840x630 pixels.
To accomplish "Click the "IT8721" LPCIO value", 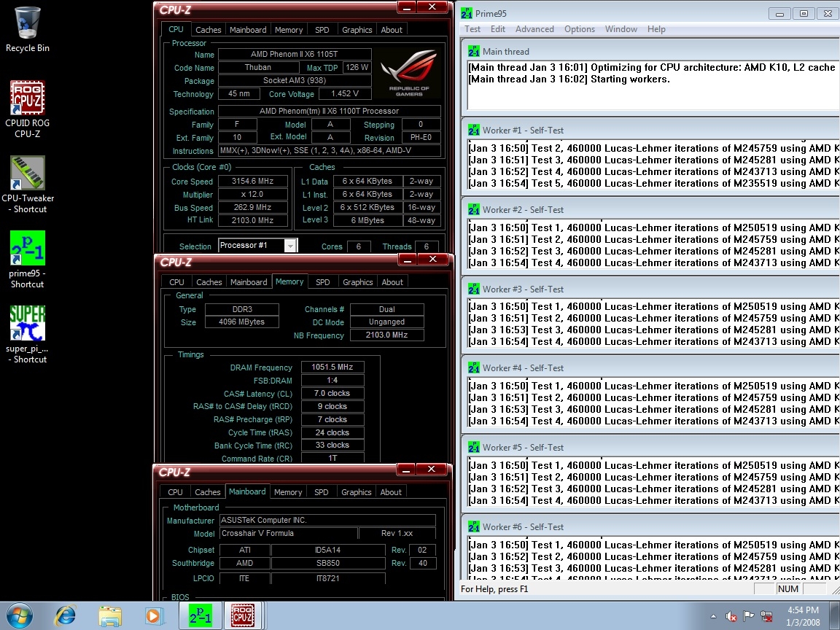I will 328,578.
